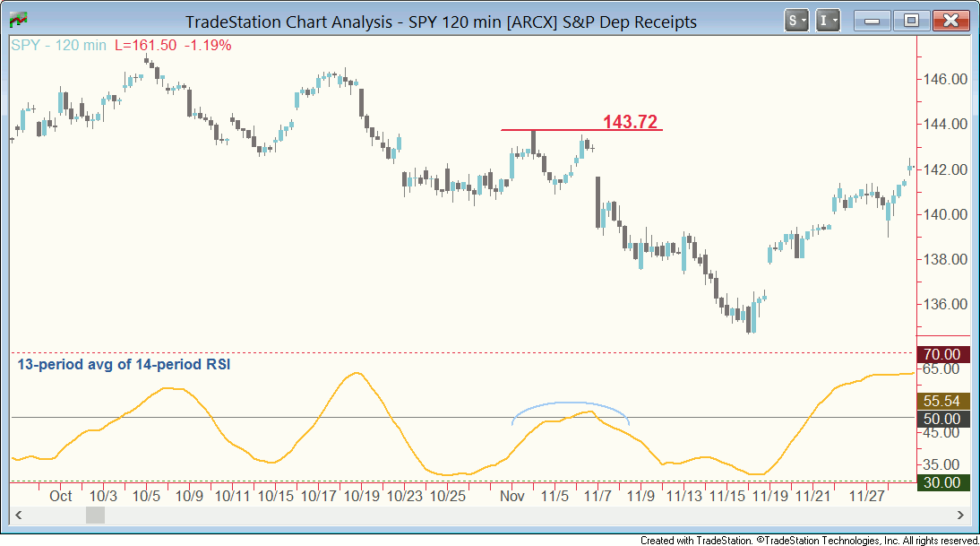The image size is (980, 546).
Task: Click the red 143.72 resistance line
Action: click(x=555, y=130)
